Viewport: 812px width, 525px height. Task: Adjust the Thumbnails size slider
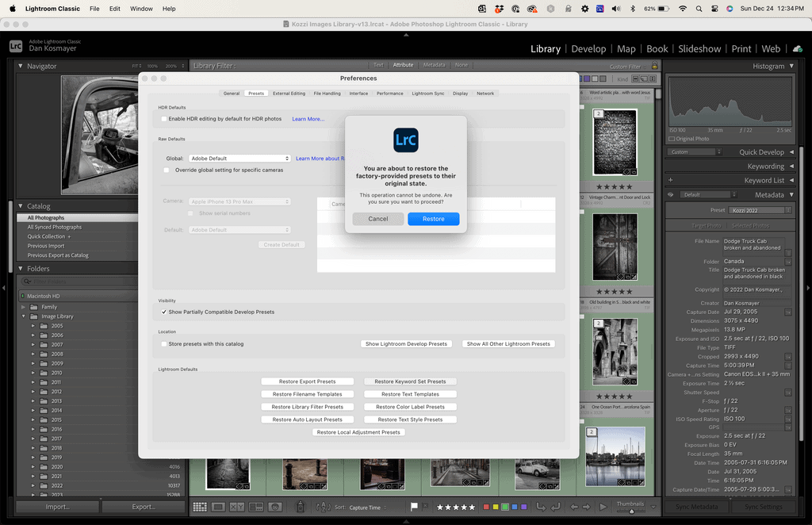[631, 512]
